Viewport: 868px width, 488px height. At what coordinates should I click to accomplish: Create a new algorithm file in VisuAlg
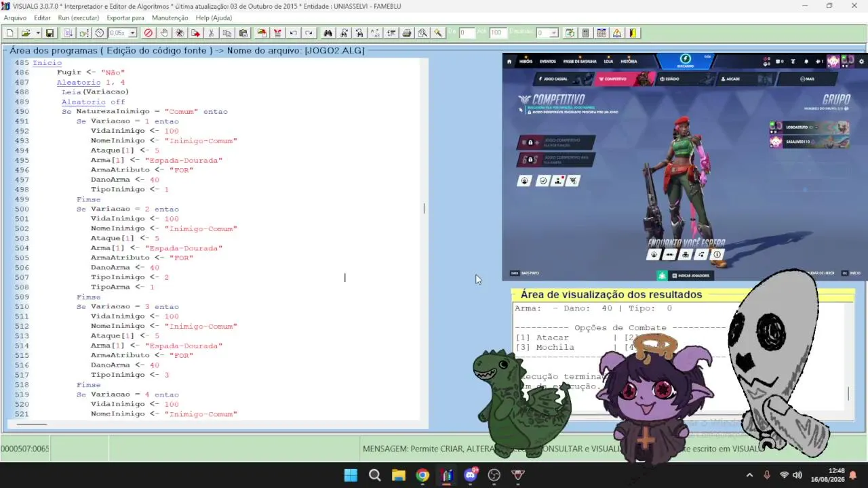[10, 33]
